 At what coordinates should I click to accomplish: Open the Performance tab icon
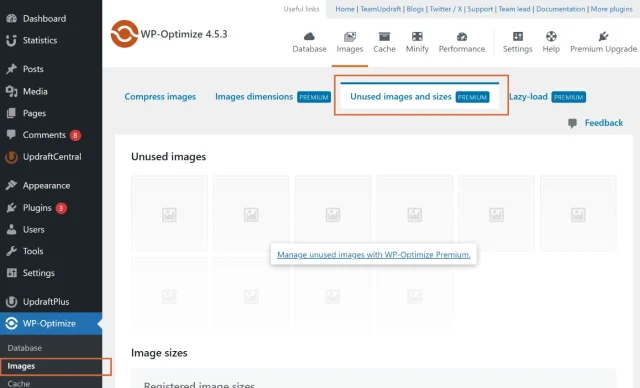[x=462, y=37]
